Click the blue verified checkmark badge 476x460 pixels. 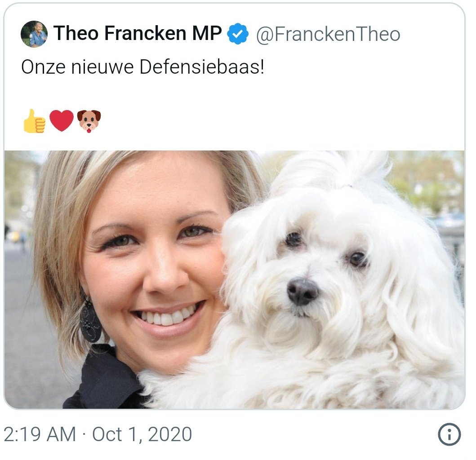pyautogui.click(x=238, y=34)
